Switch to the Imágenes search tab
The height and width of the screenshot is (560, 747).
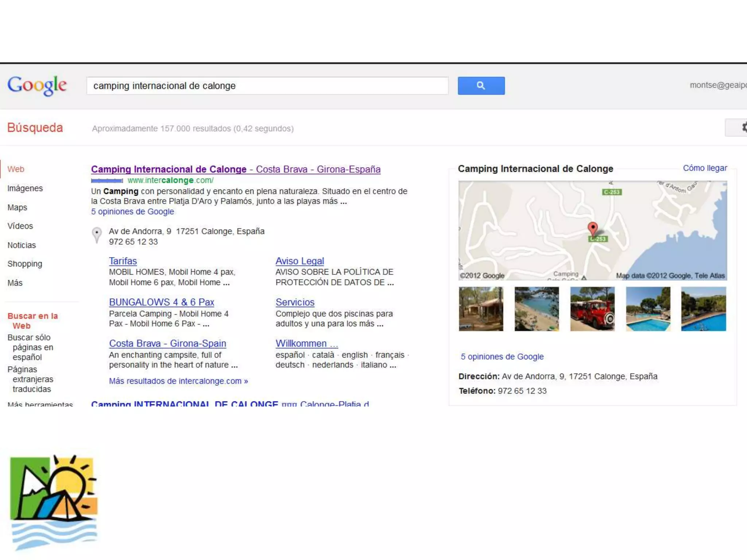pyautogui.click(x=25, y=188)
